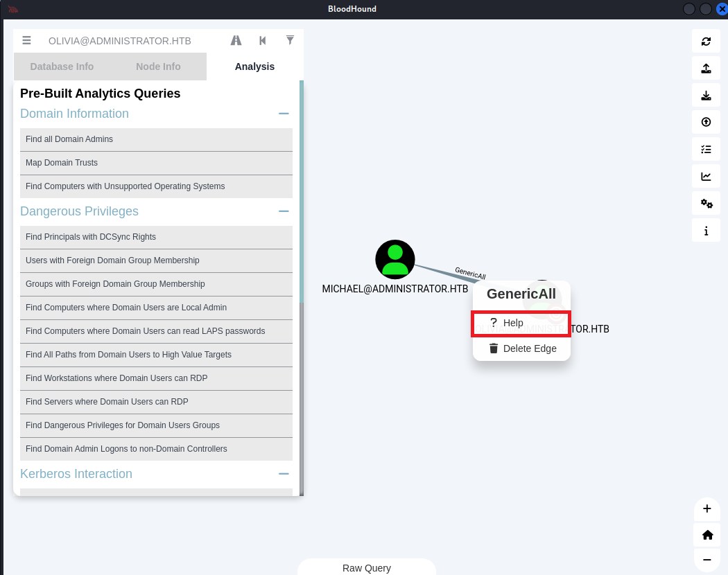The height and width of the screenshot is (575, 728).
Task: Click the About info icon
Action: point(706,231)
